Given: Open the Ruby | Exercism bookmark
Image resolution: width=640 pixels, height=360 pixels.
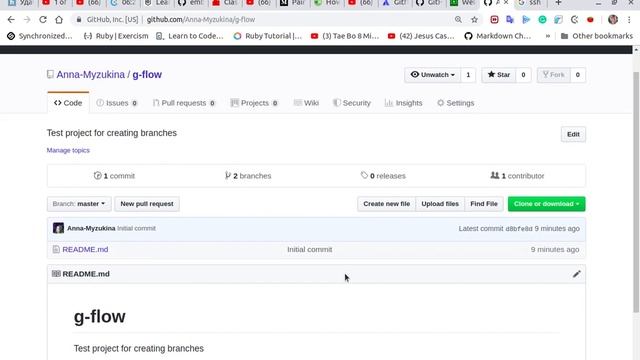Looking at the screenshot, I should pos(116,36).
